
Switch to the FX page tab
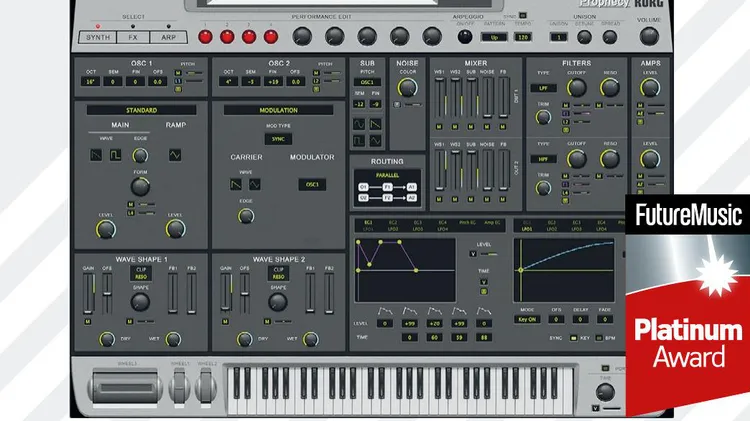point(133,37)
